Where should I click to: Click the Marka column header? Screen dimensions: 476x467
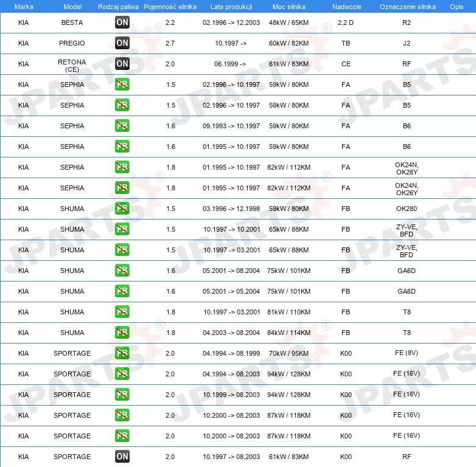coord(24,7)
